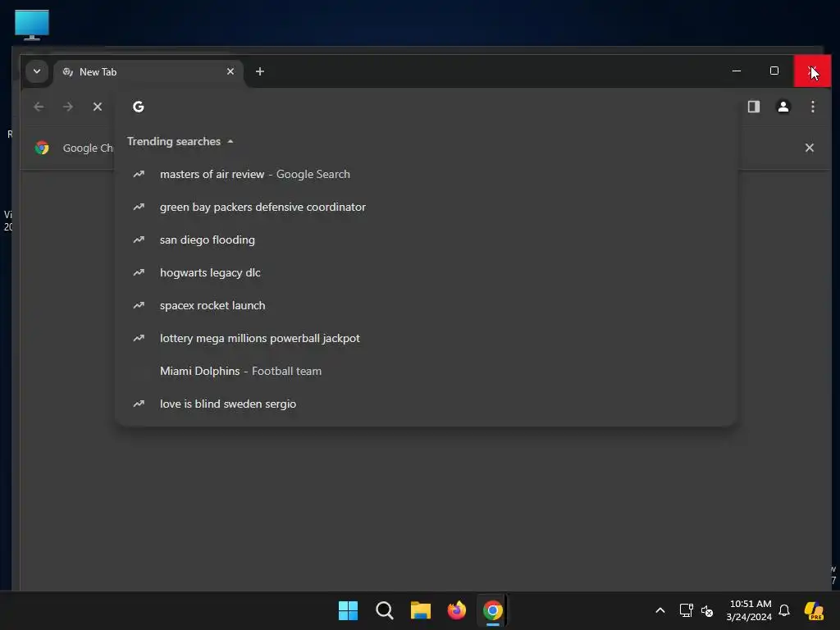Image resolution: width=840 pixels, height=630 pixels.
Task: Go forward with the forward arrow
Action: (67, 107)
